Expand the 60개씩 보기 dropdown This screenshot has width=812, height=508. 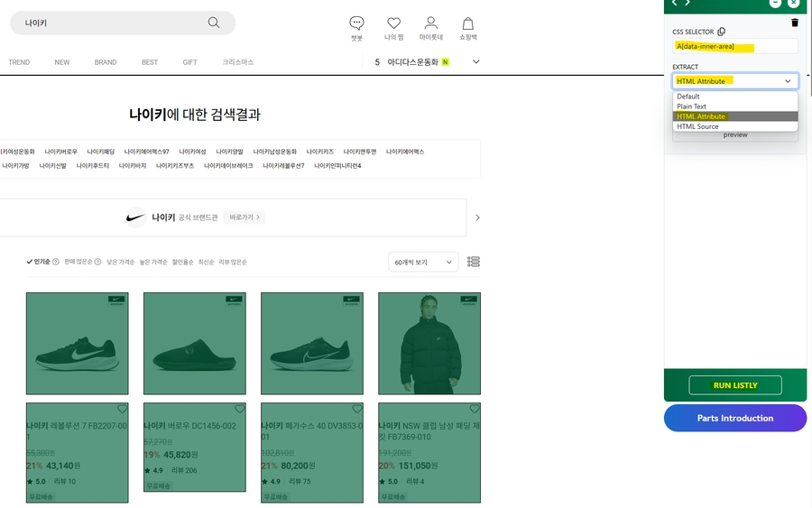423,262
